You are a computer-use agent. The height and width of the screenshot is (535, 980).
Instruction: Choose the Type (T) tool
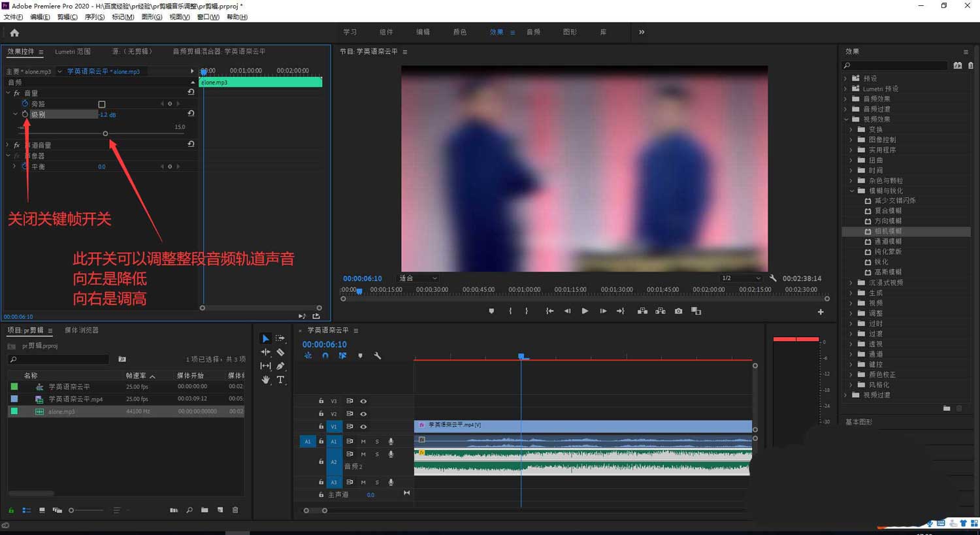point(280,380)
